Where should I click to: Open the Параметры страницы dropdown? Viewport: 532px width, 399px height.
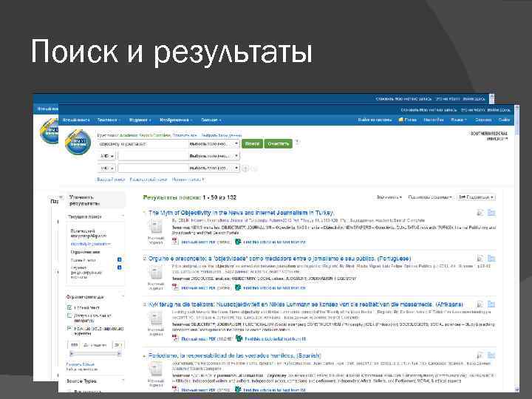click(430, 197)
